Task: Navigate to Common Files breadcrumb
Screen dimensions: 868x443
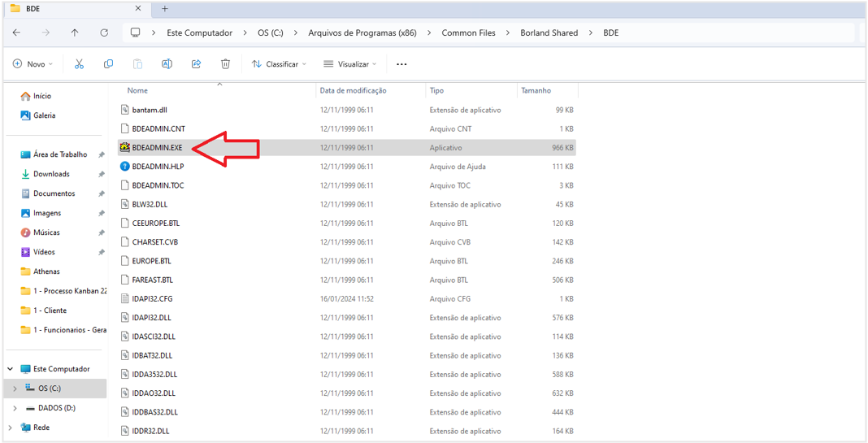Action: (x=468, y=33)
